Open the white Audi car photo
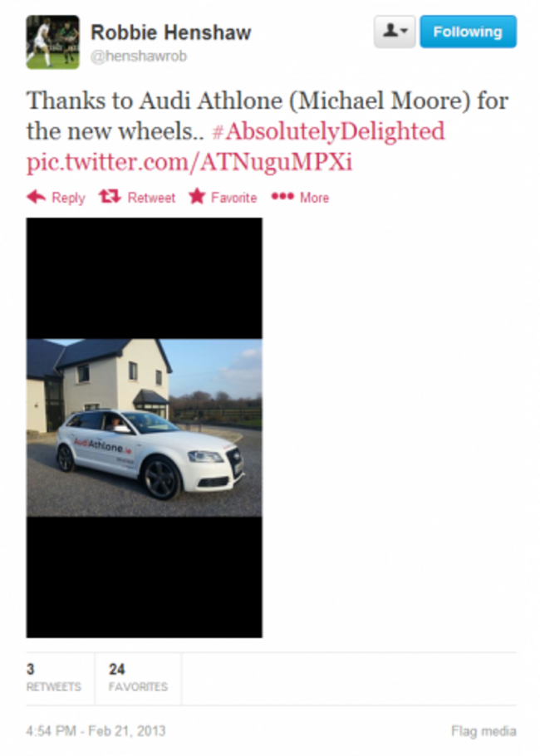This screenshot has width=540, height=756. click(145, 428)
